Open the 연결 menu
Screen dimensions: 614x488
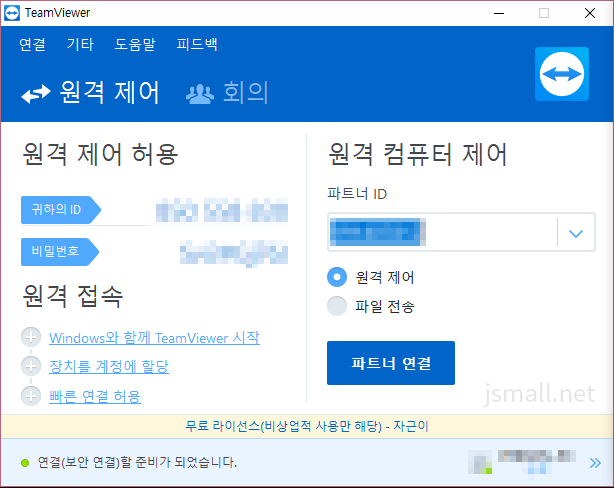33,44
